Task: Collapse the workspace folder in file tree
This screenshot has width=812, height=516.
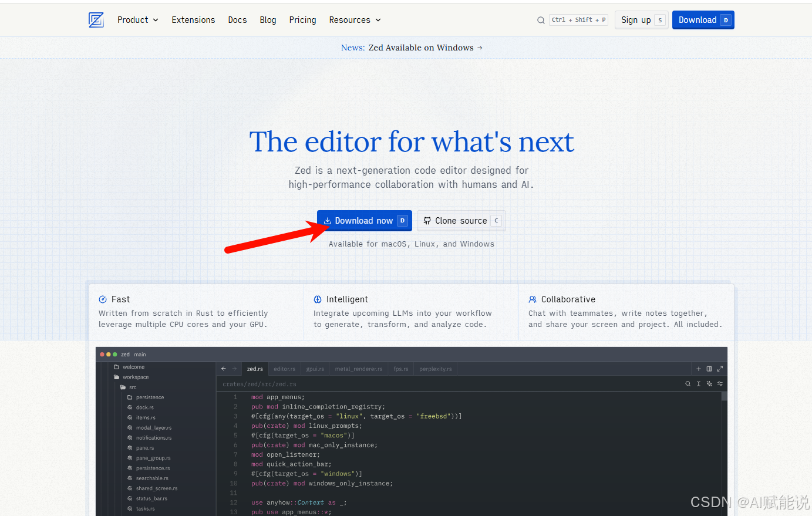Action: [x=132, y=377]
